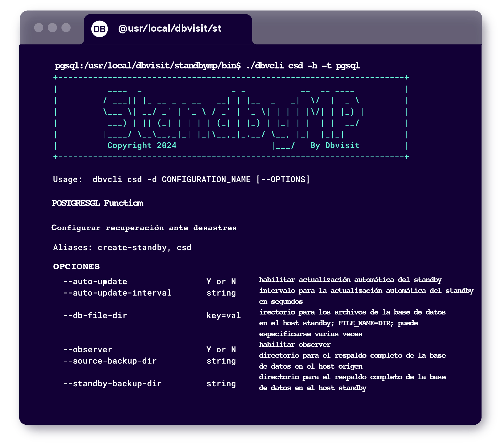Collapse the Usage line description
Screen dimensions: 500x448
click(181, 179)
